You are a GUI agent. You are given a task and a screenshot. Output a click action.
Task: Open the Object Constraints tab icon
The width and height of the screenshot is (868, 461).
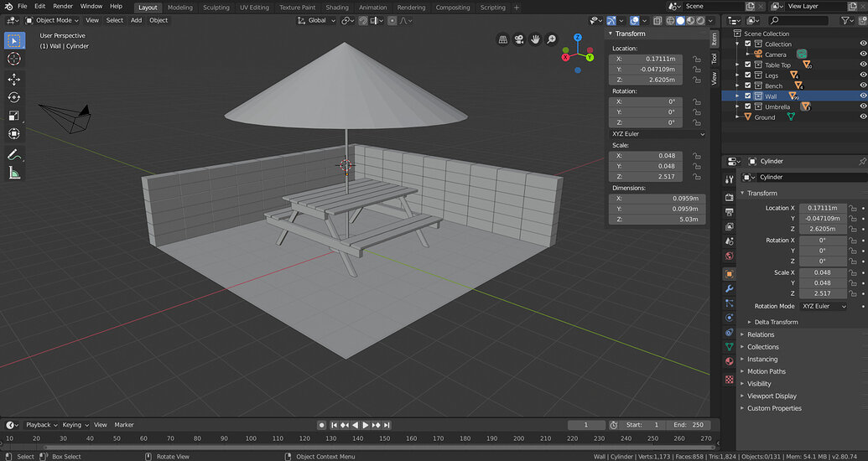pyautogui.click(x=729, y=332)
